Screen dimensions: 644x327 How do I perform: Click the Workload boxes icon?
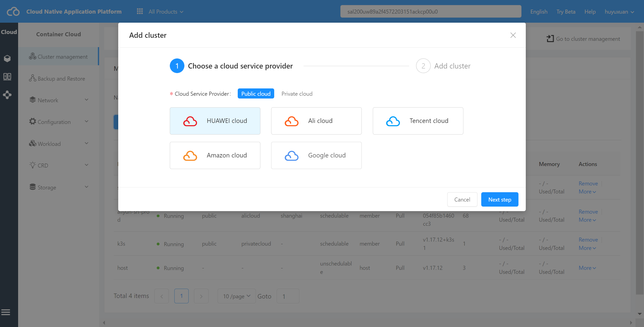coord(32,143)
